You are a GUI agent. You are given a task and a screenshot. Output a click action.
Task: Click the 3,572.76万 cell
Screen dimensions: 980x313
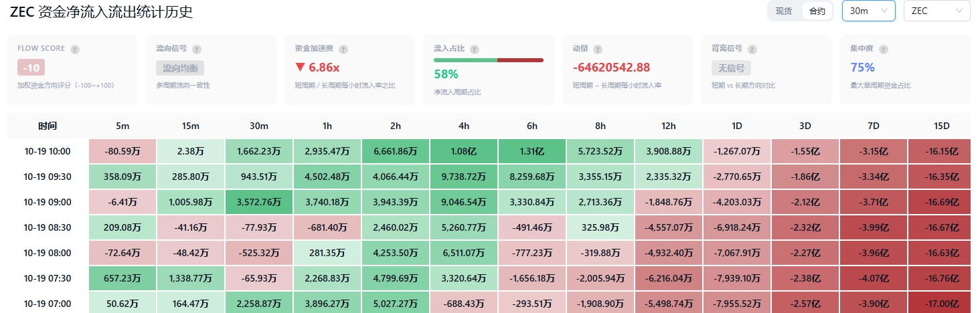(259, 203)
